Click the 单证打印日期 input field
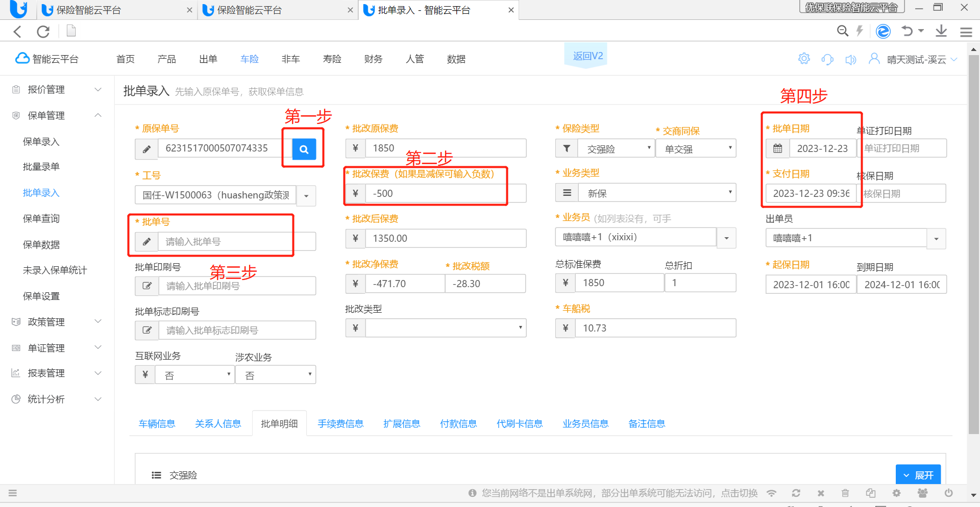The width and height of the screenshot is (980, 507). click(902, 148)
